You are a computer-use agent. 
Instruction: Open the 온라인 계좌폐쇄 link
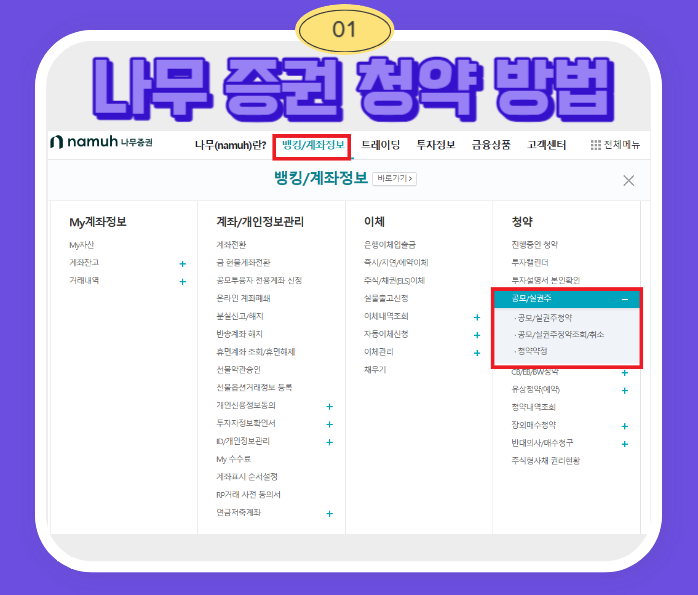[x=243, y=298]
